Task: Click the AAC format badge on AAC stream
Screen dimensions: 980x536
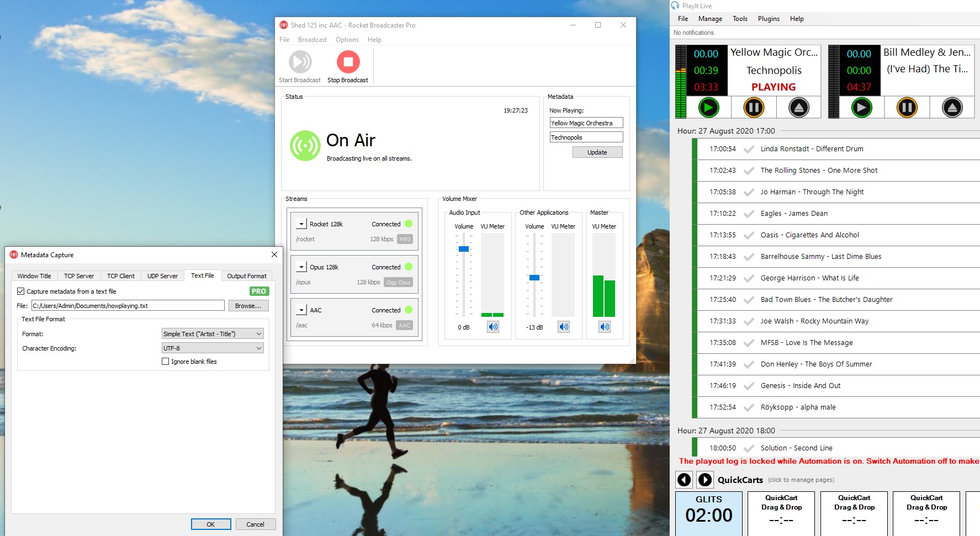Action: point(405,325)
